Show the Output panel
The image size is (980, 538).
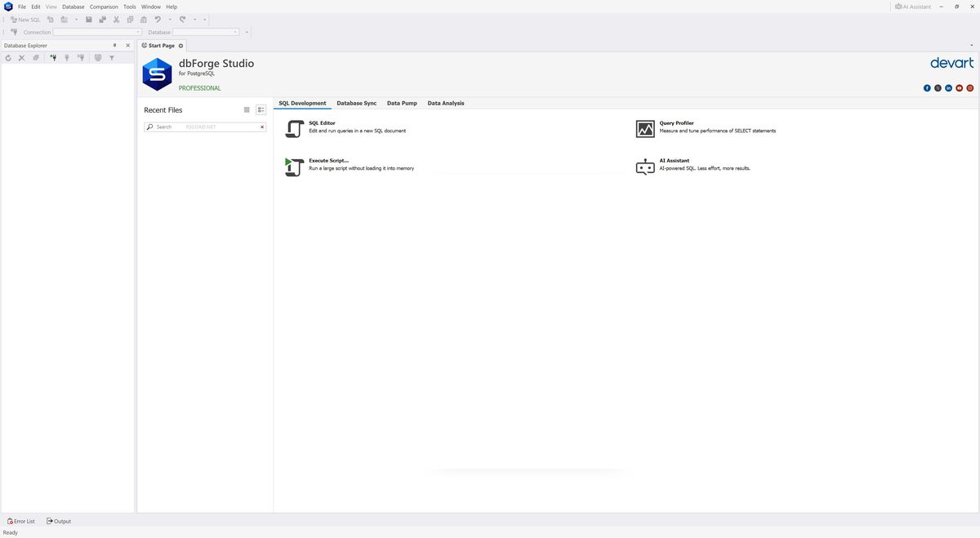tap(59, 521)
